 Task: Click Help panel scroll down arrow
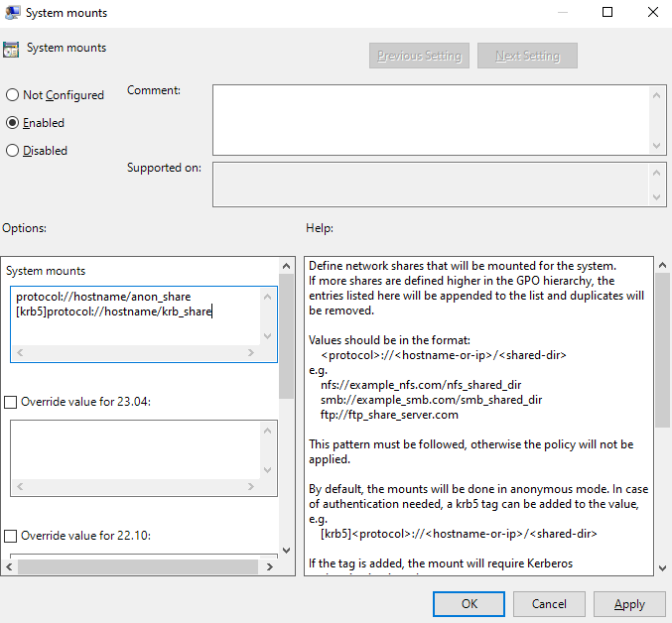(x=663, y=568)
